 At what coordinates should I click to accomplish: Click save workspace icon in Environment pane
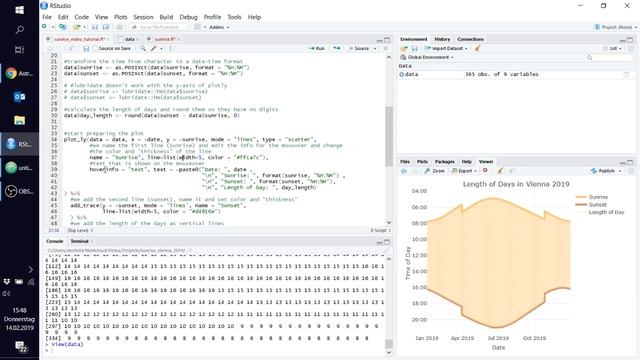tap(415, 48)
